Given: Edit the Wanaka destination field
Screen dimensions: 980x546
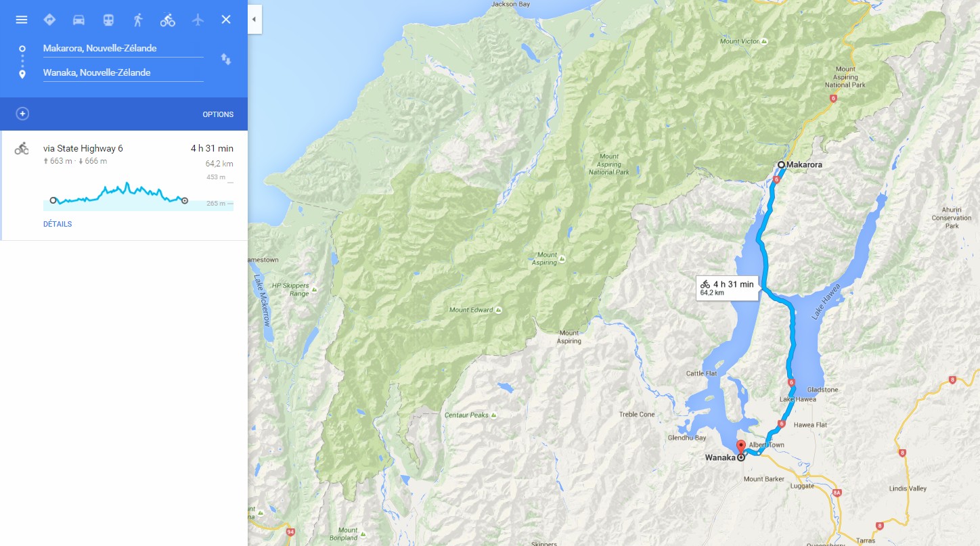Looking at the screenshot, I should pos(123,73).
